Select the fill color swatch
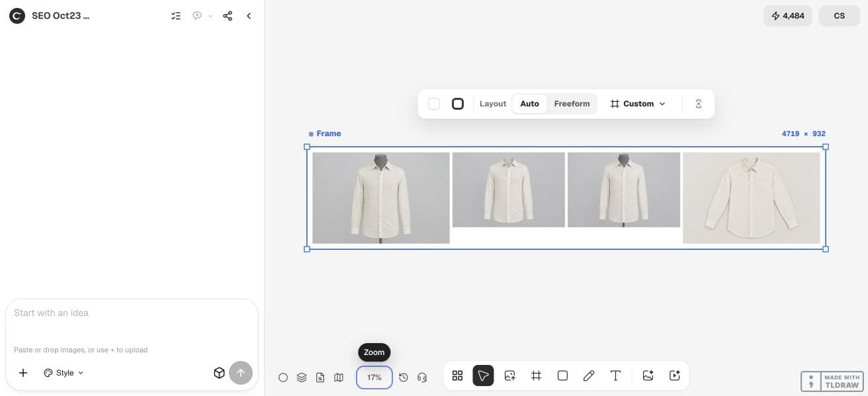 (434, 104)
